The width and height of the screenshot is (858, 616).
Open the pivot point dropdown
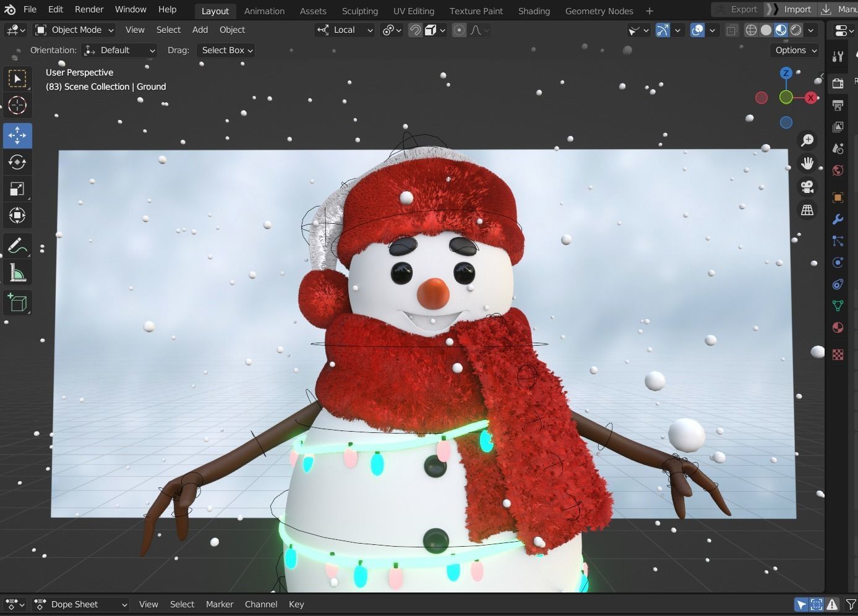pyautogui.click(x=392, y=30)
